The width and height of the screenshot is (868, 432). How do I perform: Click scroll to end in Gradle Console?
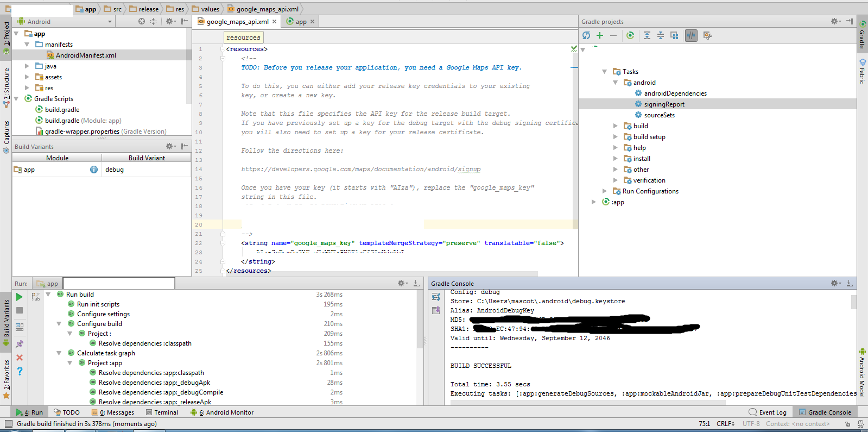click(x=436, y=310)
